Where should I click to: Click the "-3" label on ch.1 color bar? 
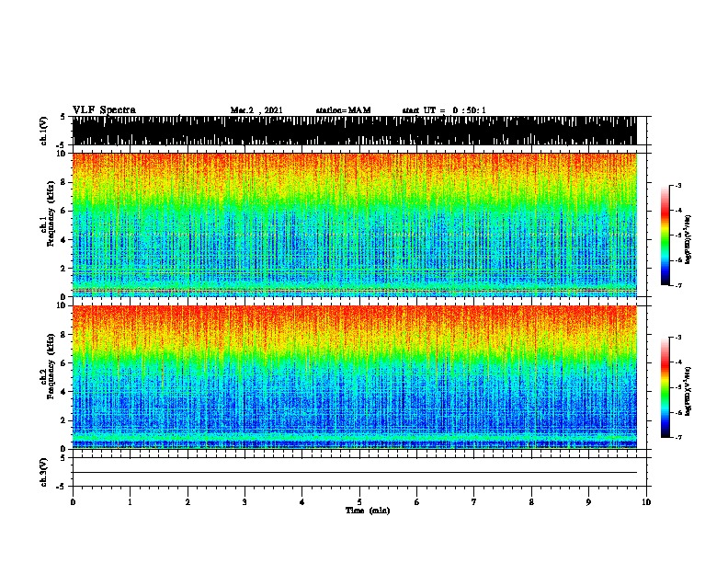(677, 186)
